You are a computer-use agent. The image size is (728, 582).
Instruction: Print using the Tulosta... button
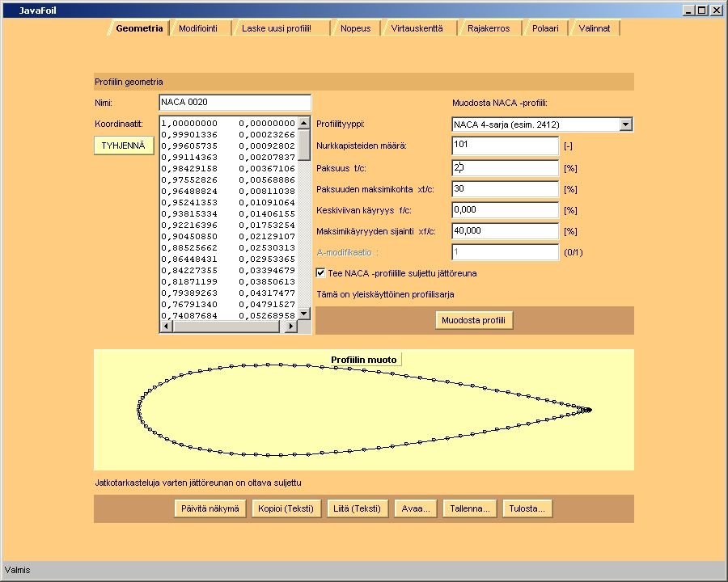pyautogui.click(x=527, y=508)
